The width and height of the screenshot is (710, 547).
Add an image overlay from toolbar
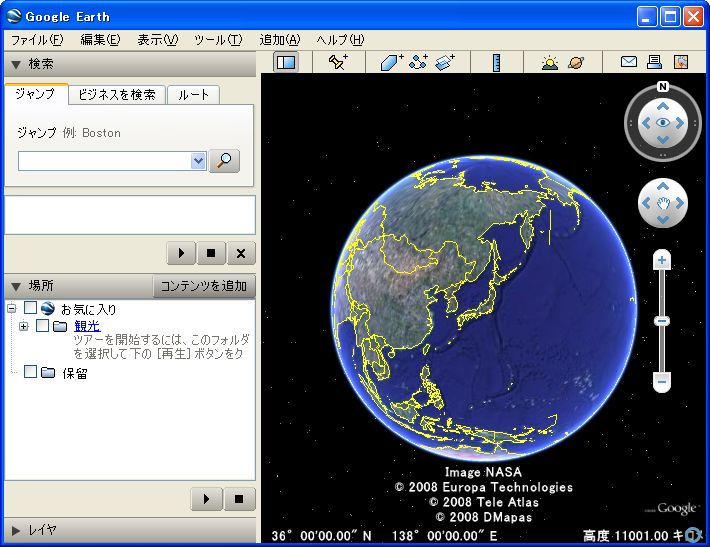click(445, 62)
